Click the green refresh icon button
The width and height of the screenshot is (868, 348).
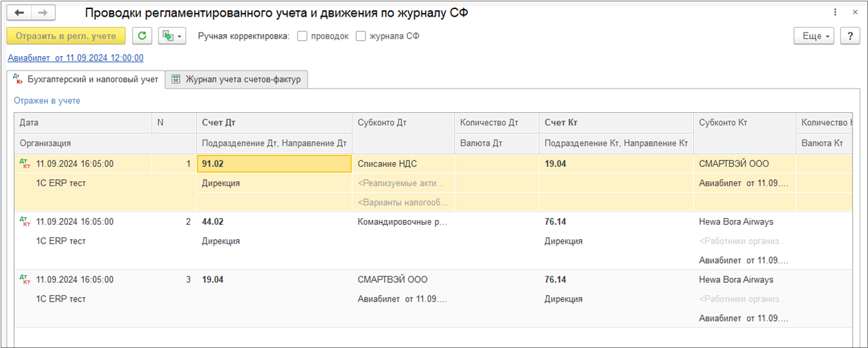coord(142,36)
